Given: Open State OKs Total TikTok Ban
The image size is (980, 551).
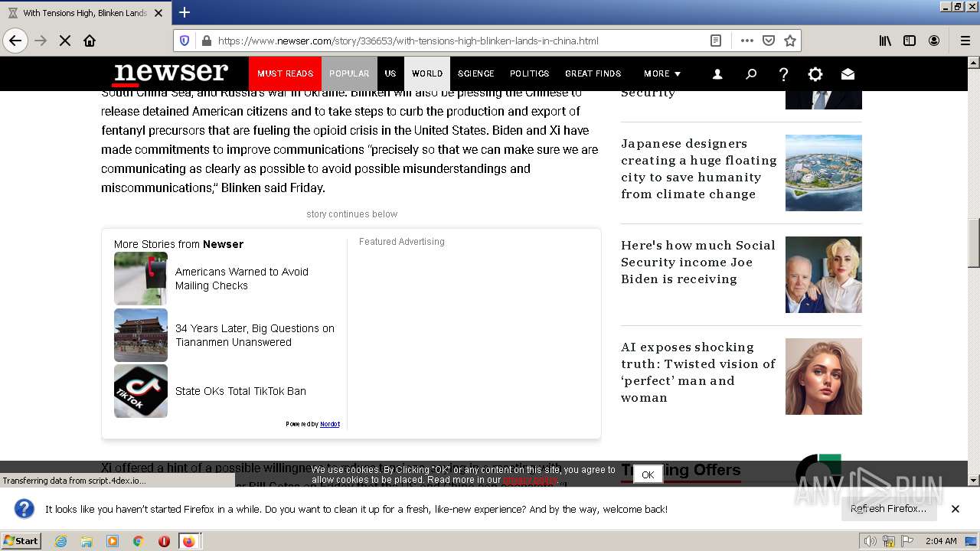Looking at the screenshot, I should (240, 391).
